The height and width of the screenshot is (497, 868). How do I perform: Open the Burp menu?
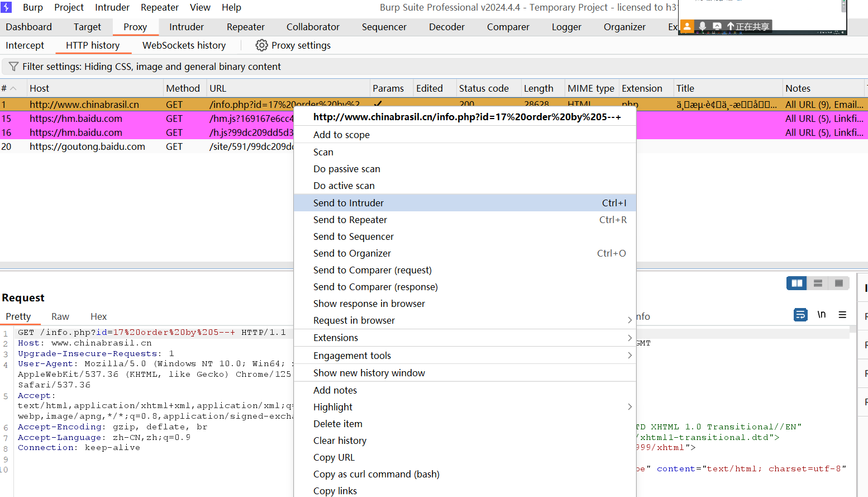(33, 7)
